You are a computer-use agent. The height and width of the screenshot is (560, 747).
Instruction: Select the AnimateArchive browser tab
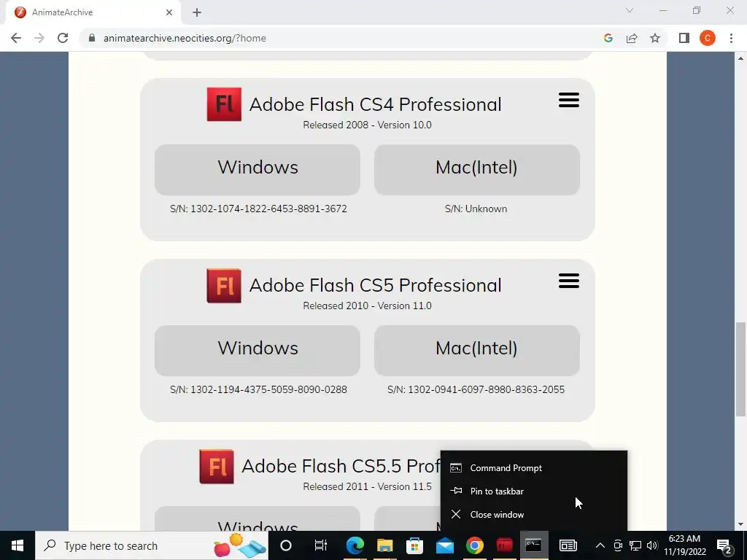[x=93, y=12]
